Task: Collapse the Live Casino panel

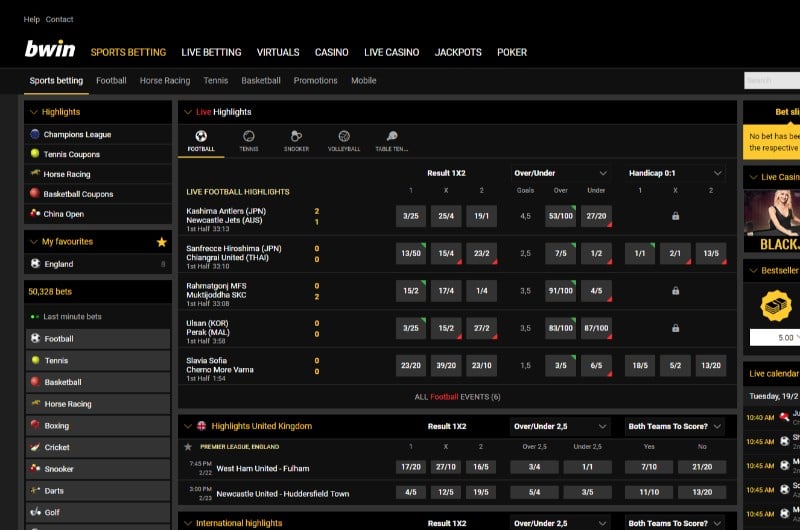Action: (753, 177)
